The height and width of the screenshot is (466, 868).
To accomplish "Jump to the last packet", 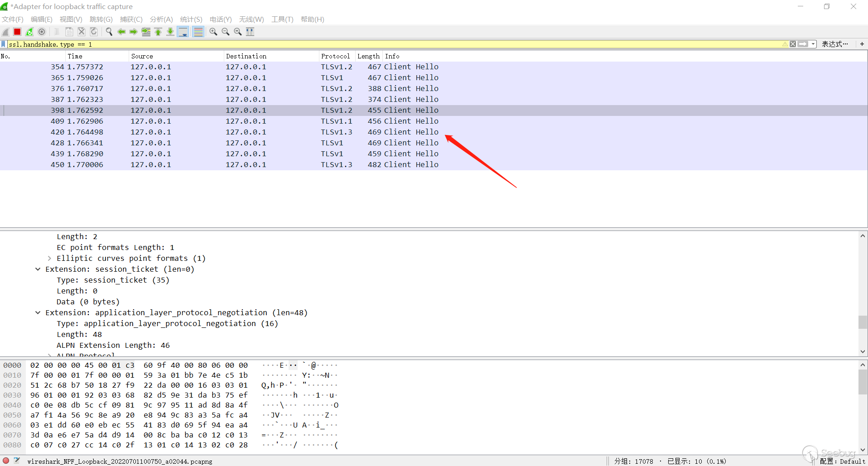I will (x=170, y=32).
